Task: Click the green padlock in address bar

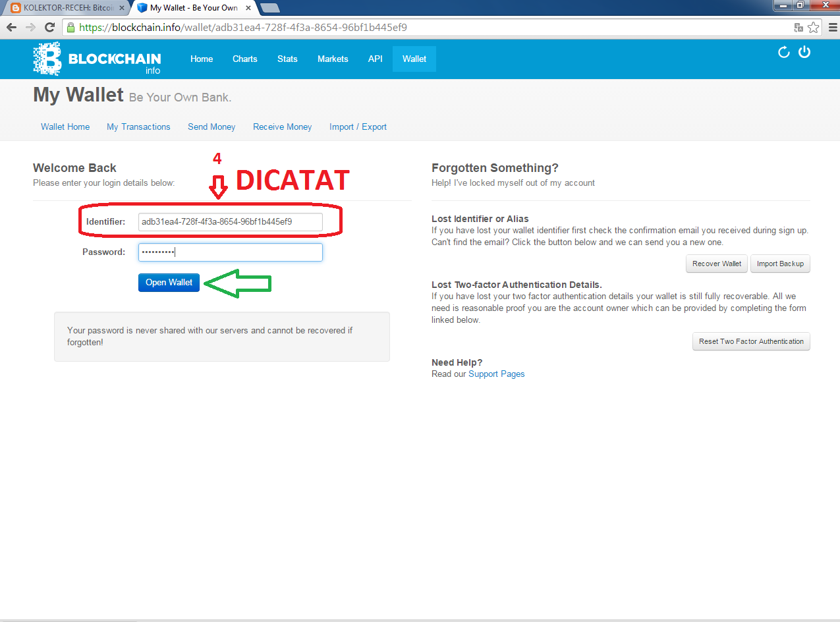Action: tap(71, 28)
